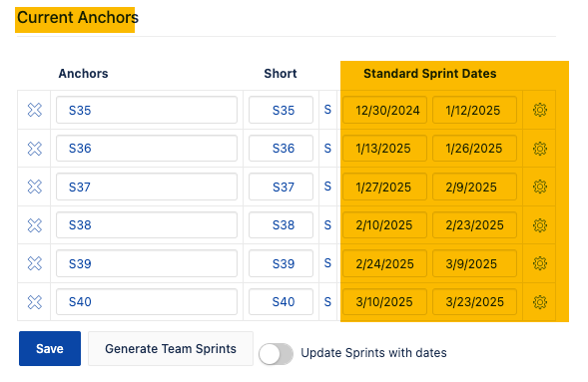Edit the S38 anchor name field
Screen dimensions: 588x382
[x=147, y=225]
